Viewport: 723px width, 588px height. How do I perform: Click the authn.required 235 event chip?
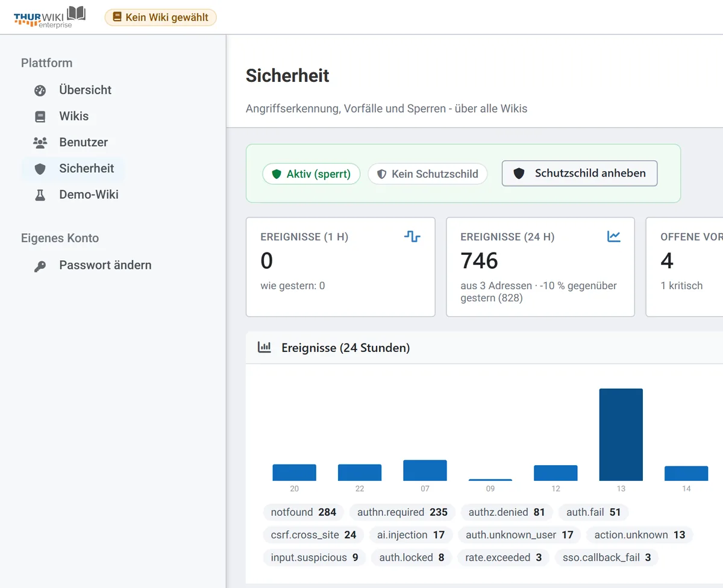pyautogui.click(x=402, y=513)
